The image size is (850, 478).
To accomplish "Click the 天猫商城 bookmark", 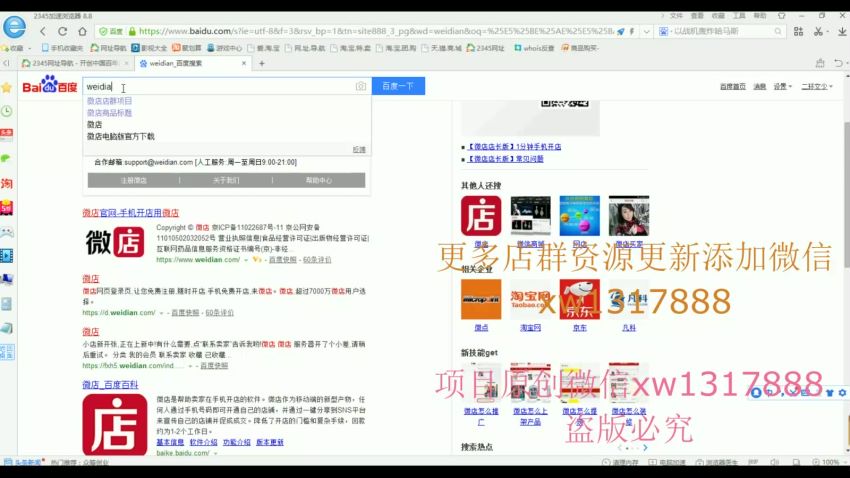I will [441, 48].
